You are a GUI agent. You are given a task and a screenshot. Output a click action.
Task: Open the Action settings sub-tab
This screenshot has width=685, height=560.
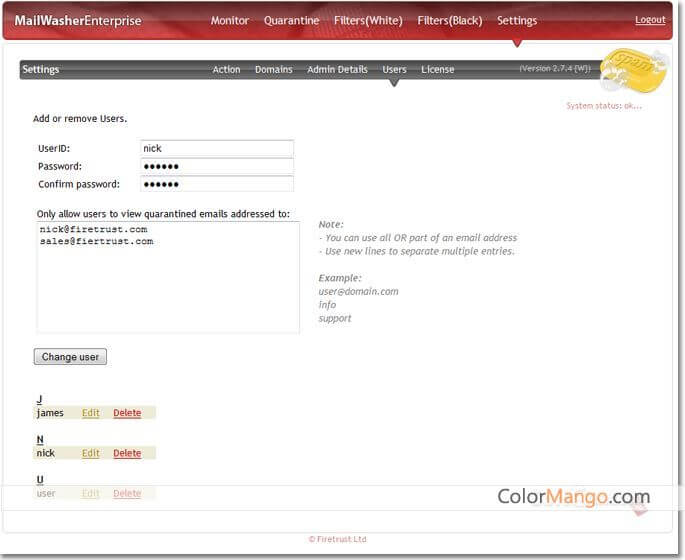click(226, 70)
